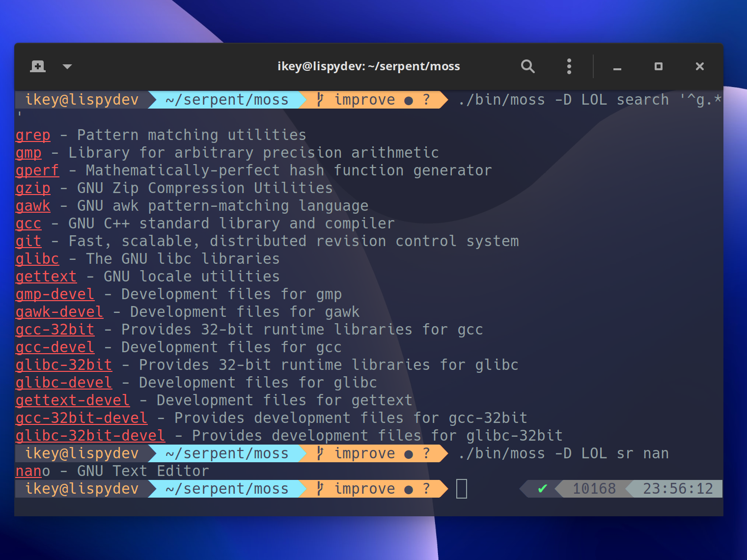Click the glibc-32bit package link
The image size is (747, 560).
(x=63, y=364)
